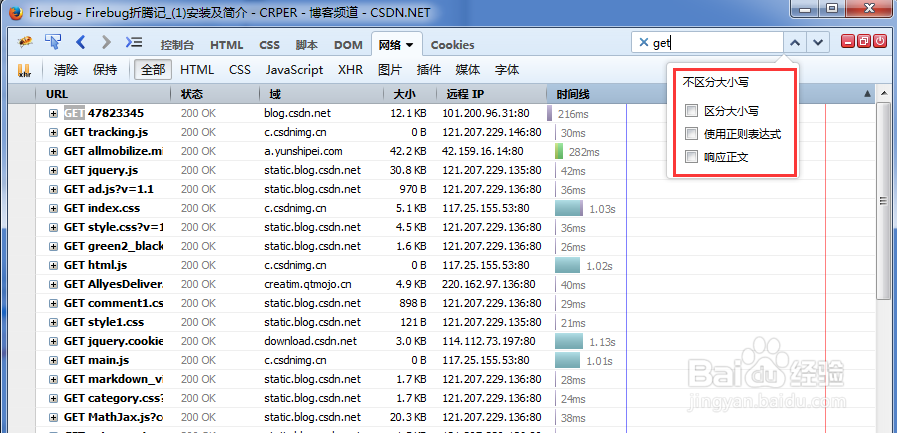This screenshot has height=433, width=897.
Task: Switch to the 控制台 tab
Action: tap(177, 45)
